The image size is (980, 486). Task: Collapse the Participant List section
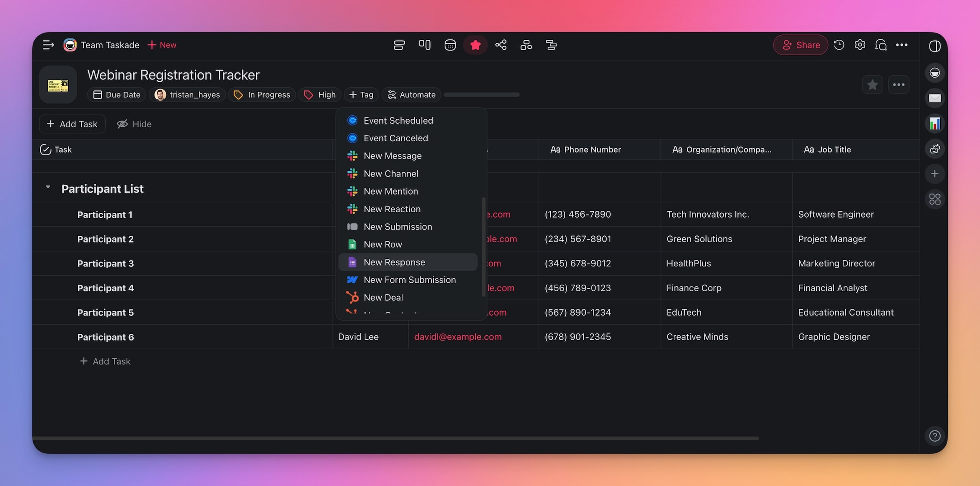pos(48,187)
